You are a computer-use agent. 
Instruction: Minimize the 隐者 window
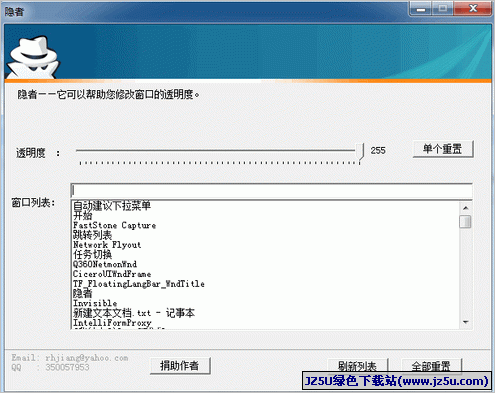(421, 9)
